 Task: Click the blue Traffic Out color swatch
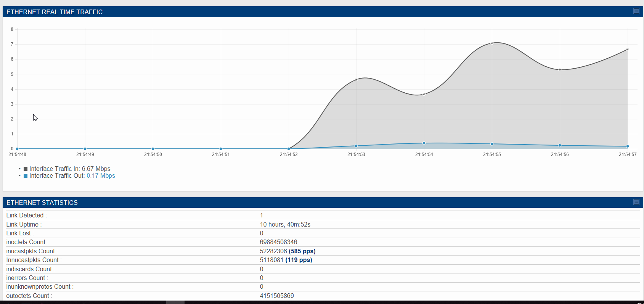point(26,176)
